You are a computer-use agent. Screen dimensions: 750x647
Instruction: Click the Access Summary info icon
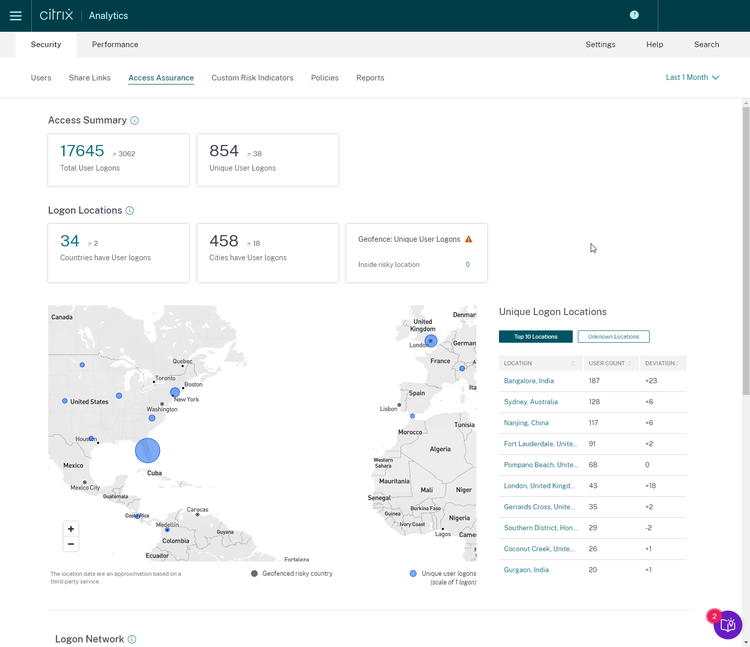[134, 121]
